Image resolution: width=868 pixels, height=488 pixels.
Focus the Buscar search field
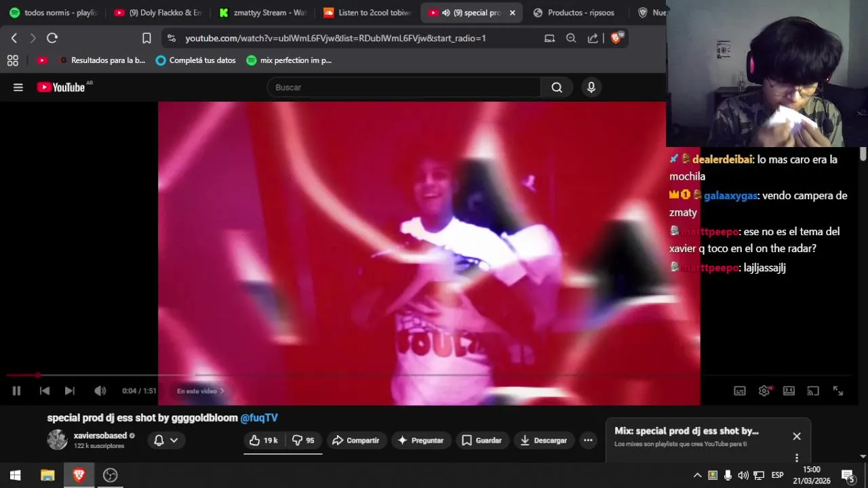coord(404,87)
